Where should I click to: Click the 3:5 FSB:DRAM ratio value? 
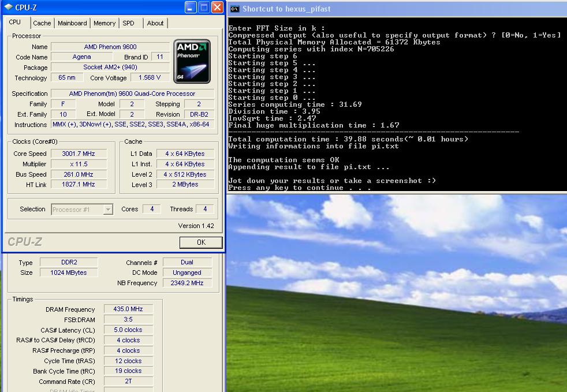tap(128, 320)
